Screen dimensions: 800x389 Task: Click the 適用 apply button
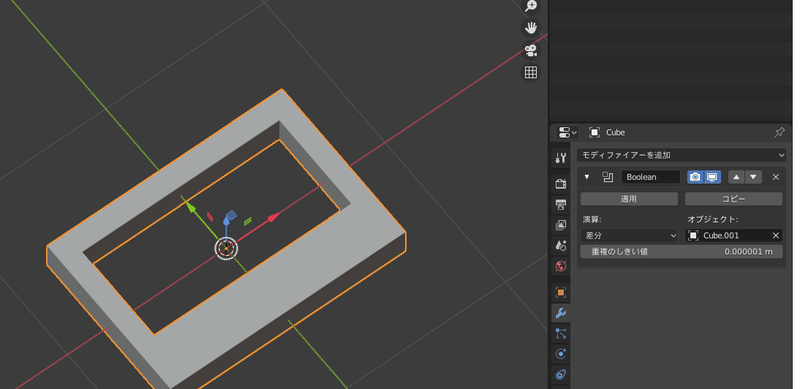[x=629, y=199]
